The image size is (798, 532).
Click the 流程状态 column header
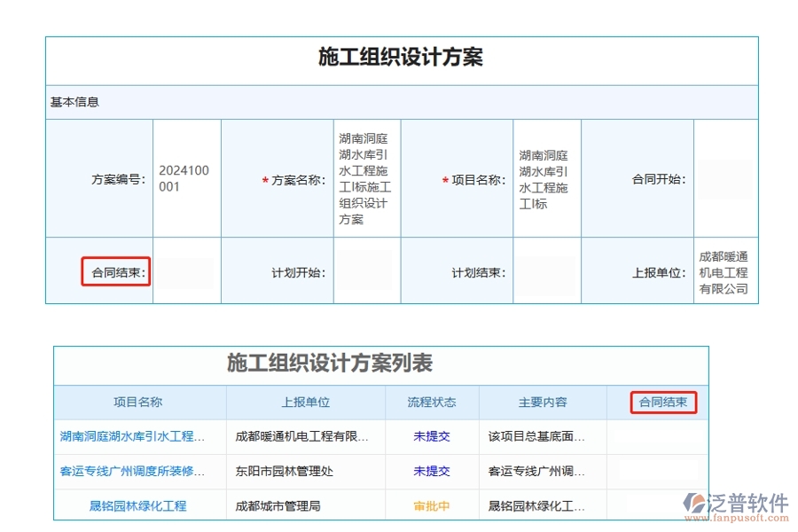434,403
